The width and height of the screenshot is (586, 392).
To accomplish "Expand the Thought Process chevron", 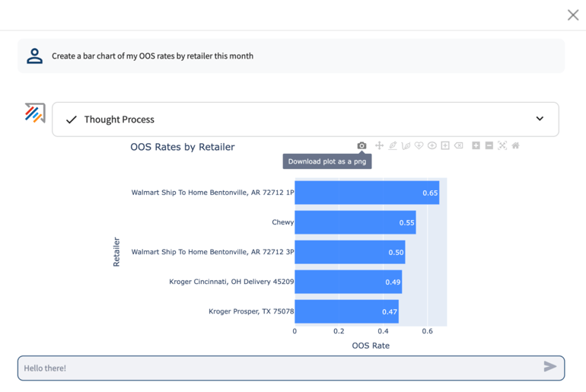I will (540, 119).
